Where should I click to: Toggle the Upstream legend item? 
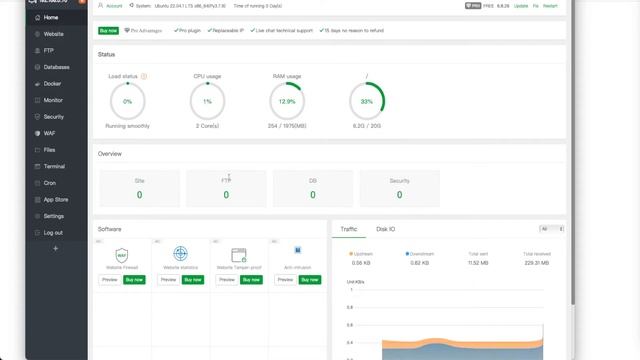[x=361, y=254]
